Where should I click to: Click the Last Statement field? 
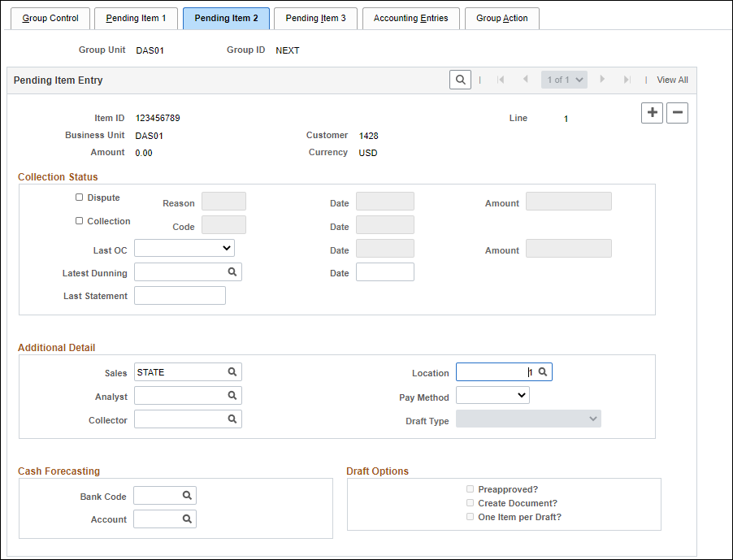coord(180,295)
